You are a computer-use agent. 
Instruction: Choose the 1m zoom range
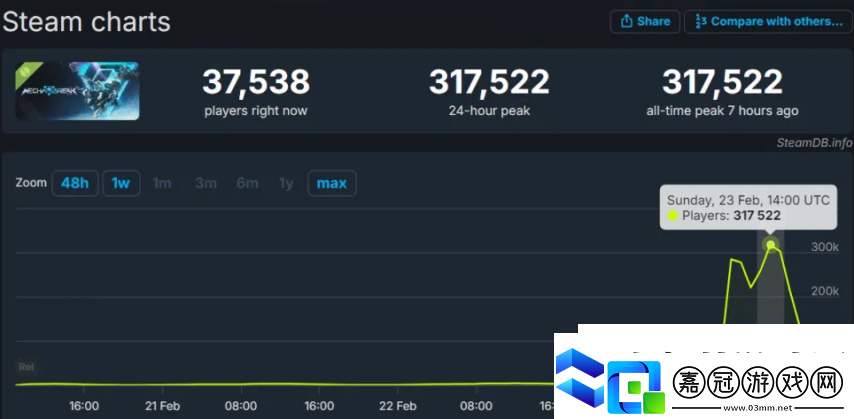coord(162,183)
